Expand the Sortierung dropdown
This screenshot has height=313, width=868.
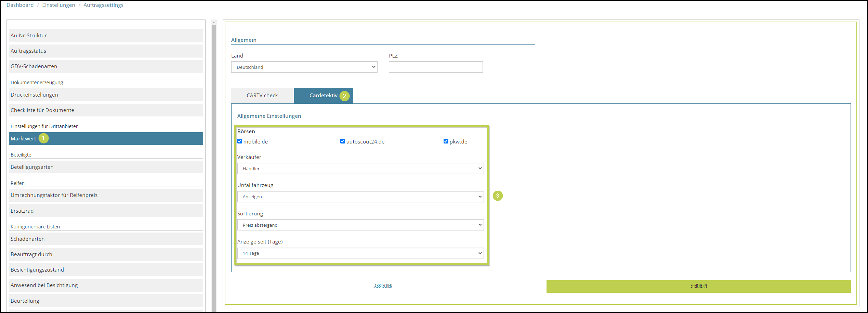click(360, 225)
